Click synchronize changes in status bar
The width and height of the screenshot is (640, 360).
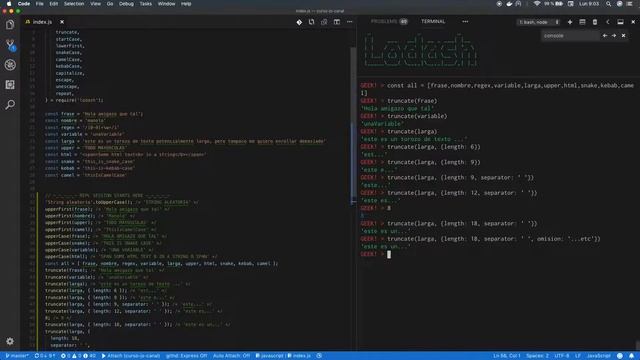click(x=45, y=356)
